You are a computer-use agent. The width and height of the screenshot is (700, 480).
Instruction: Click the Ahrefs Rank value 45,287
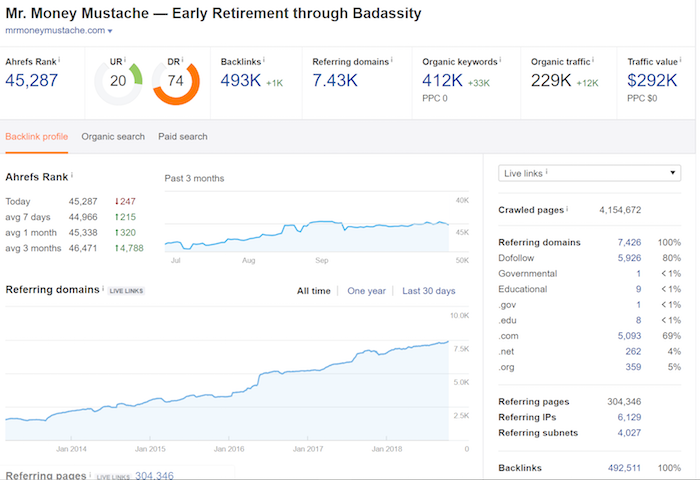[x=32, y=80]
